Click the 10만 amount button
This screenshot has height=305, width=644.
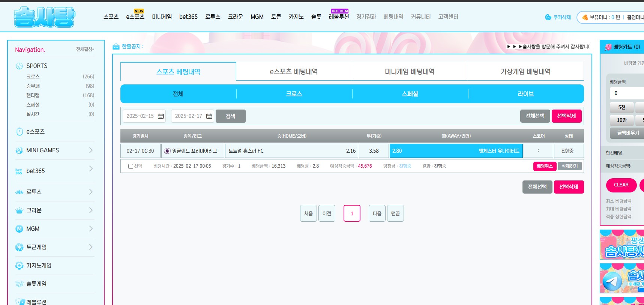tap(622, 120)
